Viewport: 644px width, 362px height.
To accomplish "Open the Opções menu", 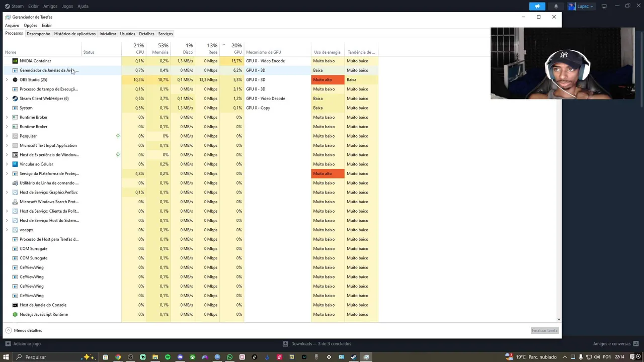I will click(x=30, y=26).
